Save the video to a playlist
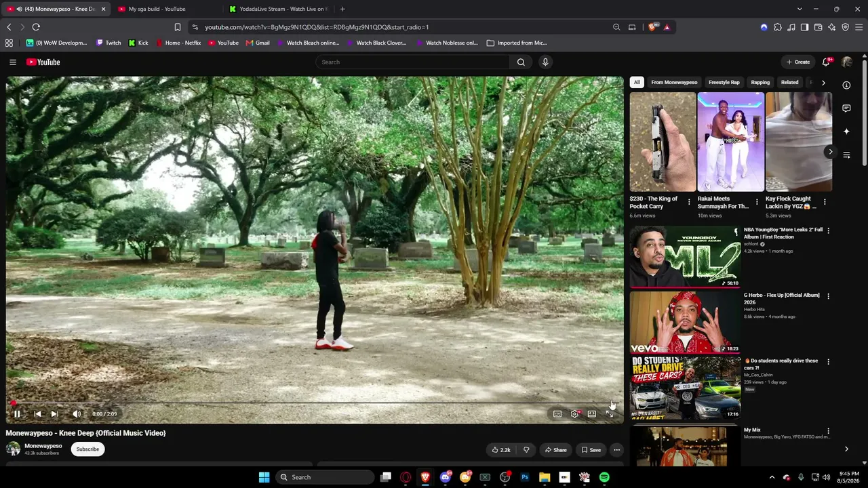 pyautogui.click(x=591, y=449)
